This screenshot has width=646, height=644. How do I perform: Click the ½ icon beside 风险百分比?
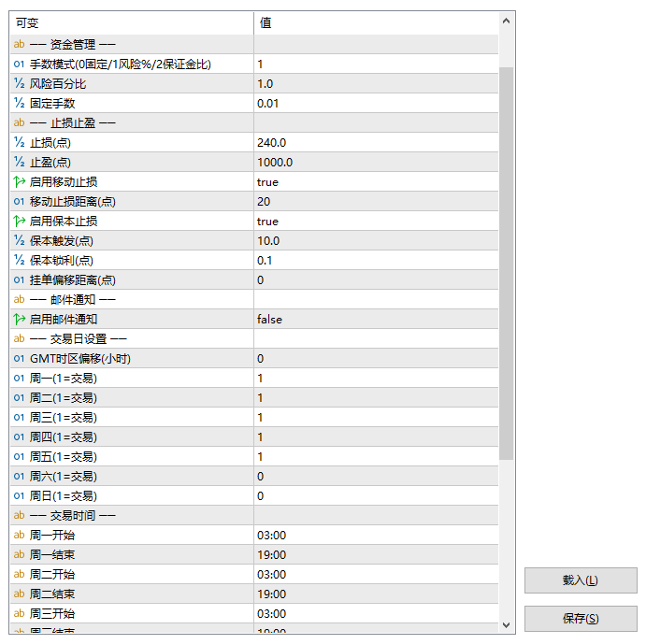19,83
